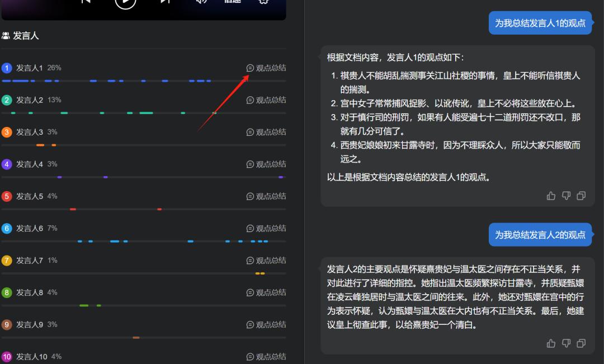Dislike the 发言人1 summary response
The height and width of the screenshot is (364, 604).
click(x=566, y=196)
